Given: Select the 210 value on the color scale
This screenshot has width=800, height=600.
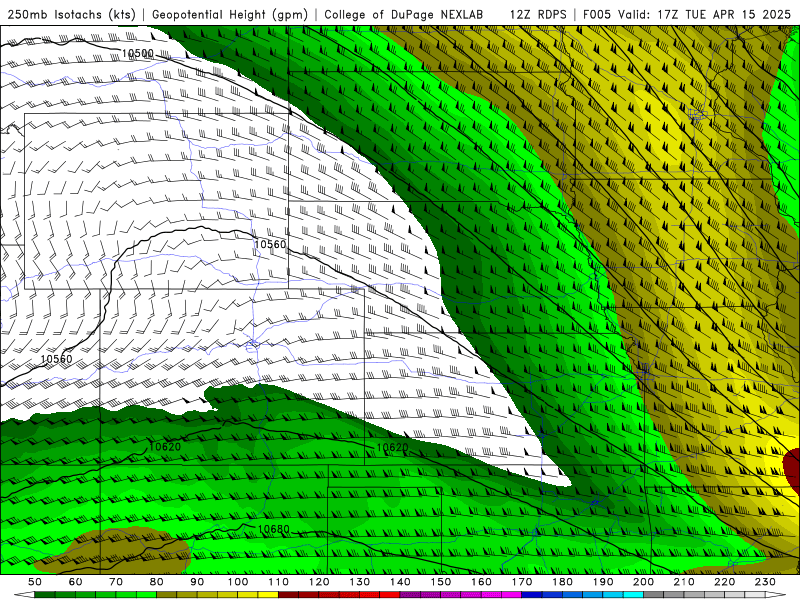Looking at the screenshot, I should coord(684,582).
